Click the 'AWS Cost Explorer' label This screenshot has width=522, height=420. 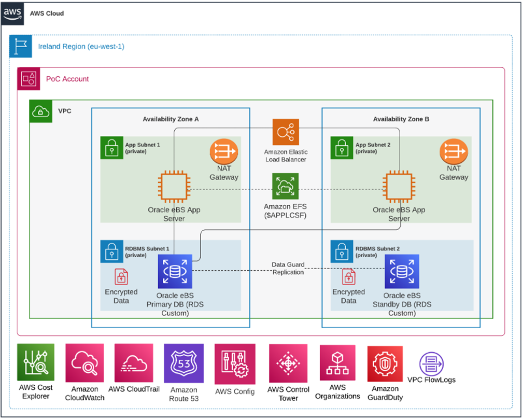[36, 392]
